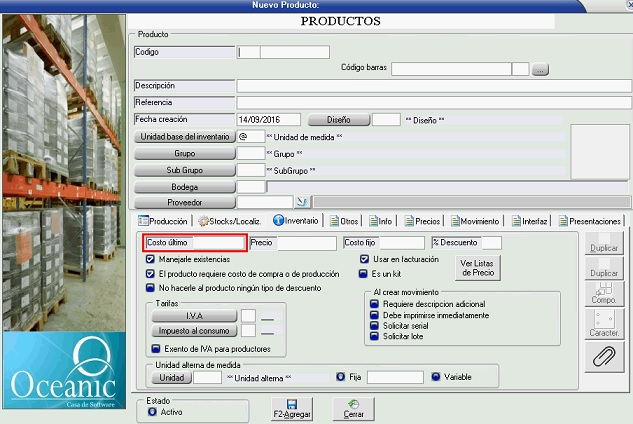The image size is (633, 424).
Task: Open the Bodega selection list
Action: (x=185, y=186)
